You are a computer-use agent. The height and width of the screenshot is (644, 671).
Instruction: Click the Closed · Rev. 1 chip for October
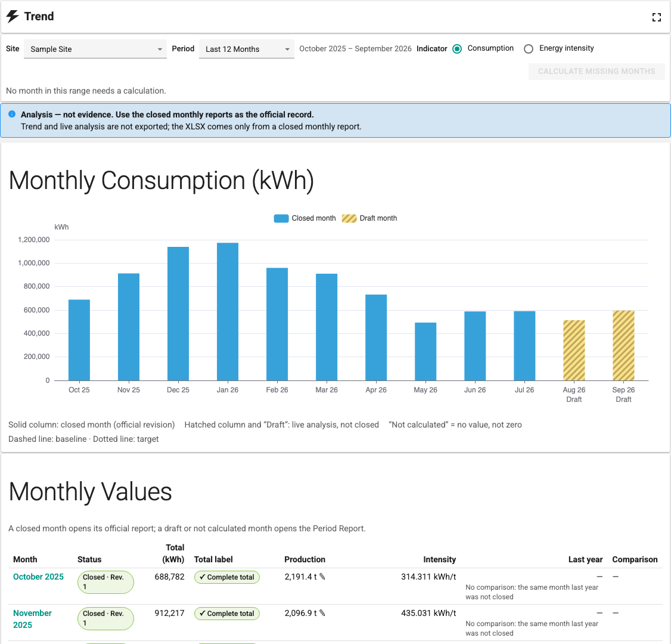(x=105, y=582)
